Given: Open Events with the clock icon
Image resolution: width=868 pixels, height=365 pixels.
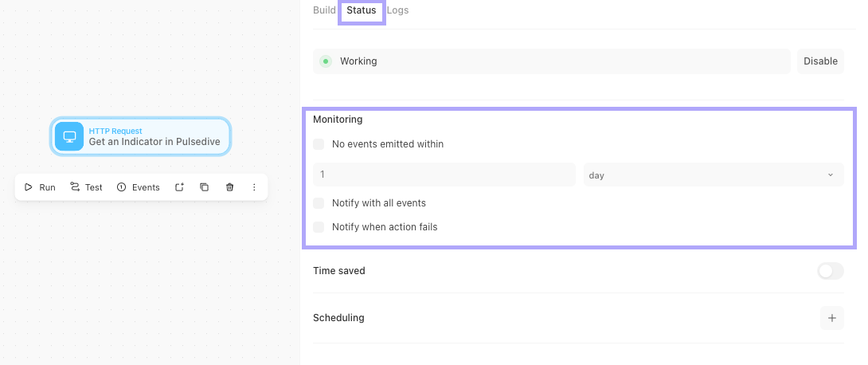Looking at the screenshot, I should click(121, 187).
